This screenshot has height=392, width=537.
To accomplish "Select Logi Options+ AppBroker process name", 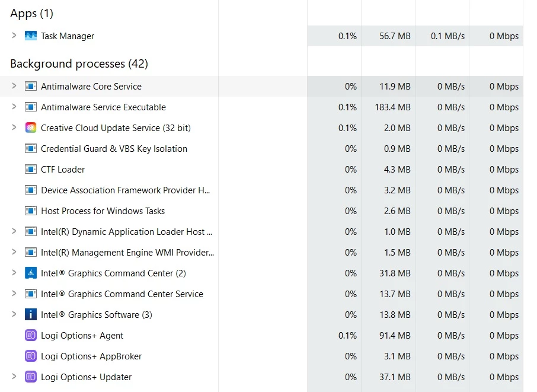I will [91, 356].
